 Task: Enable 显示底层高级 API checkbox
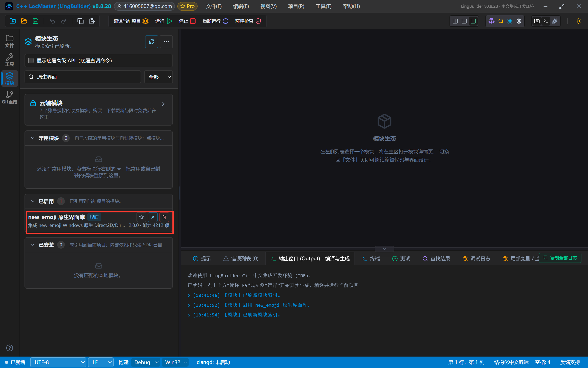click(31, 60)
